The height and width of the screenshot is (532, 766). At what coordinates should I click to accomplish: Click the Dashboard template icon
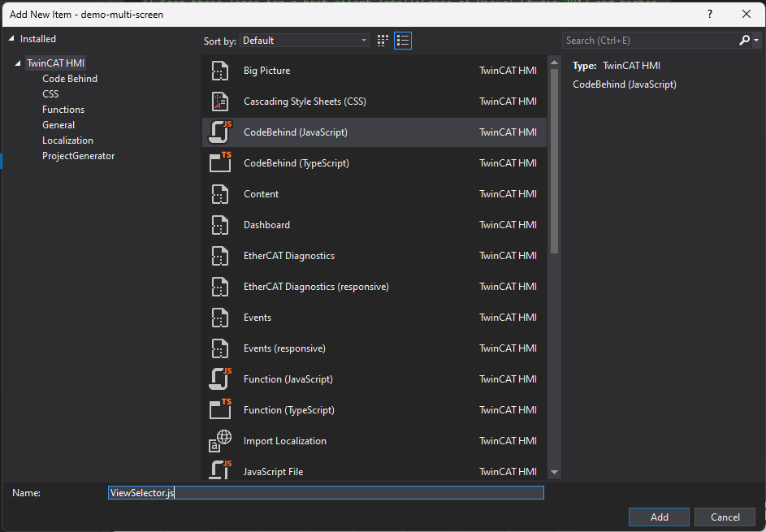220,225
